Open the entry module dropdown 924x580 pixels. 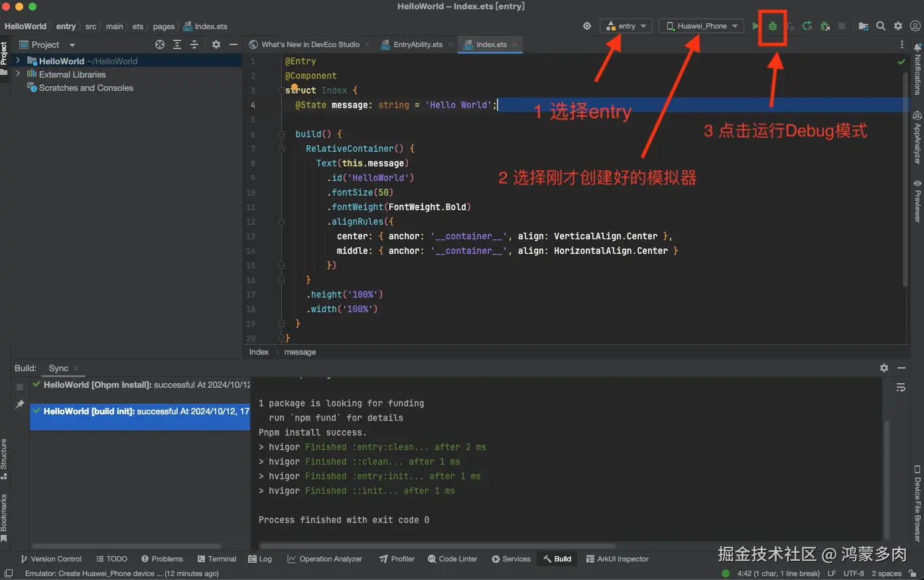click(x=626, y=26)
